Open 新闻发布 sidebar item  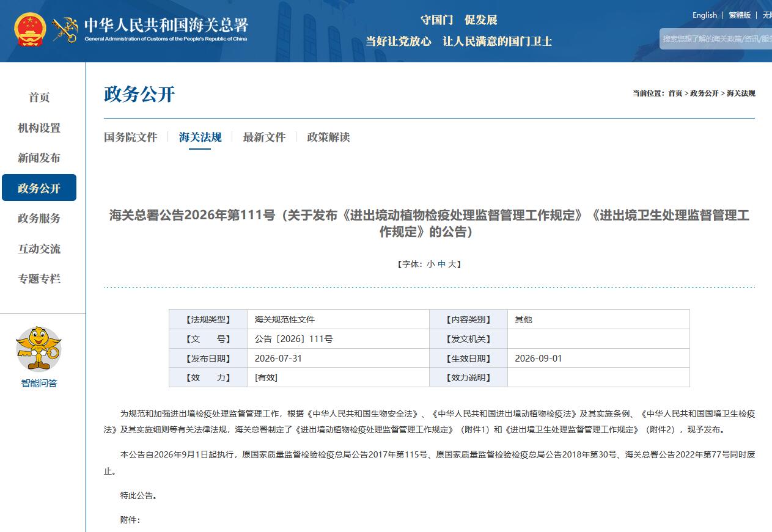click(39, 158)
